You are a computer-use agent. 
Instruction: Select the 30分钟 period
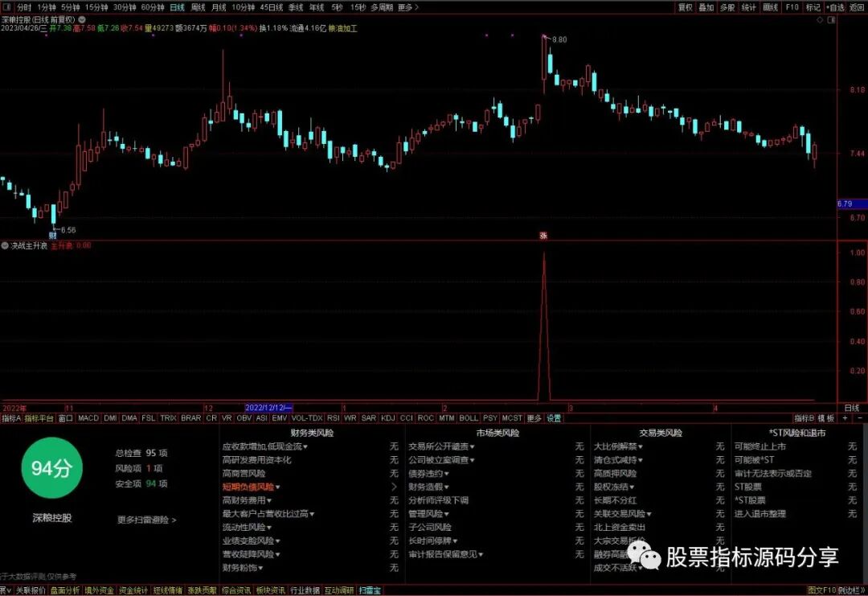point(125,7)
